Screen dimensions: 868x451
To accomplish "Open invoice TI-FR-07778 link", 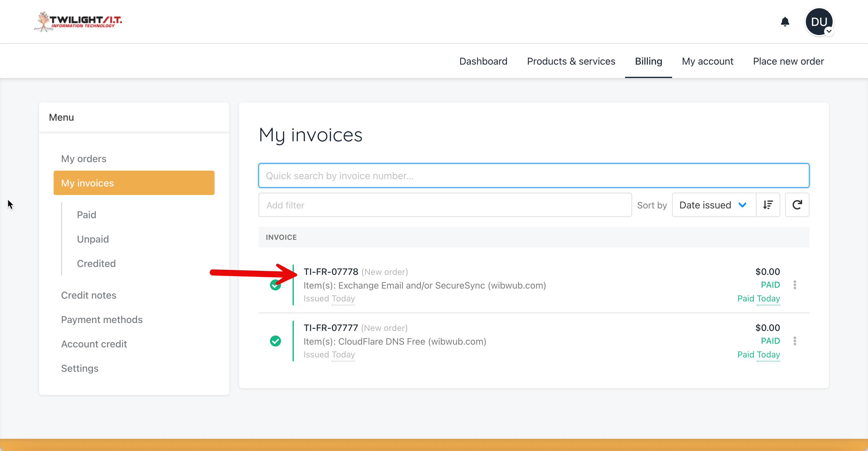I will 331,272.
